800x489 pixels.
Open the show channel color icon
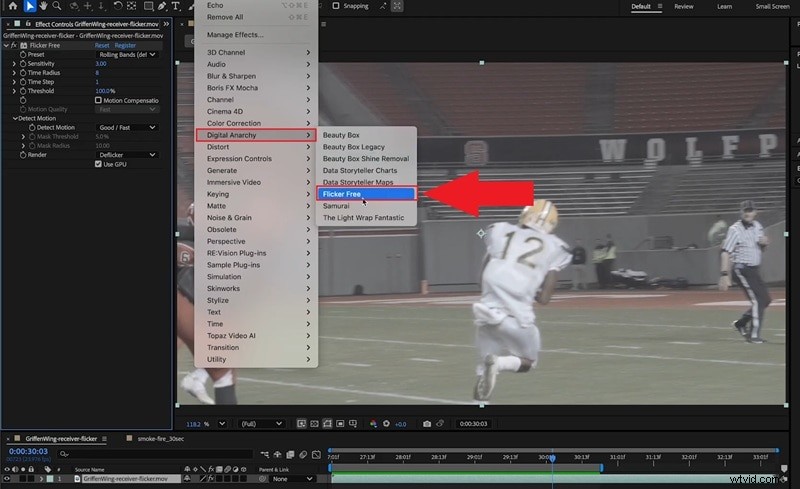373,424
